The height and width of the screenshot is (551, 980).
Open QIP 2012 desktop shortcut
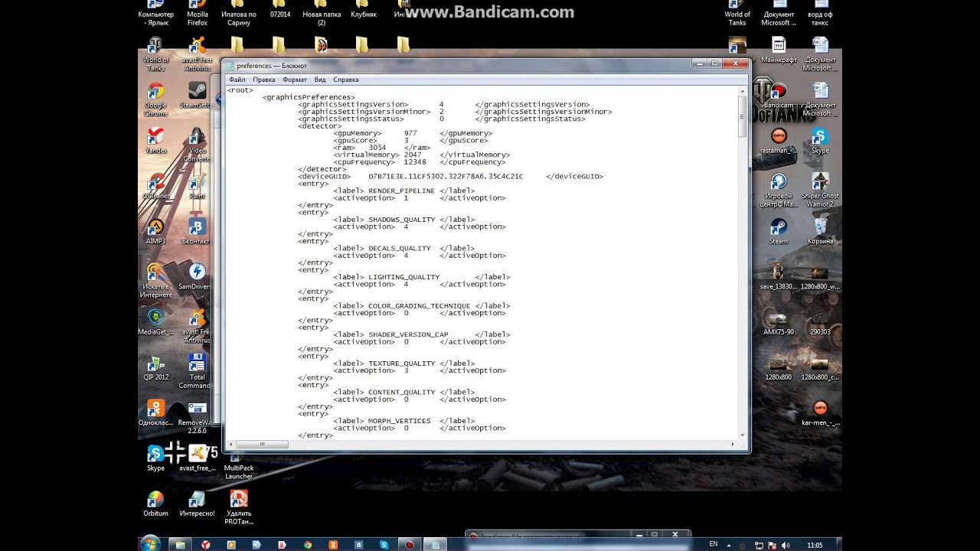[155, 367]
